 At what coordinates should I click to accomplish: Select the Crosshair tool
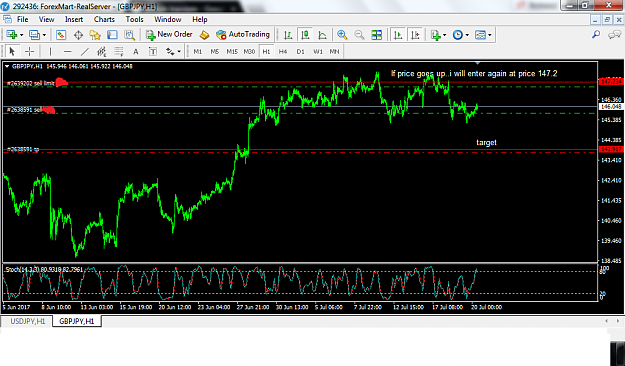coord(29,51)
